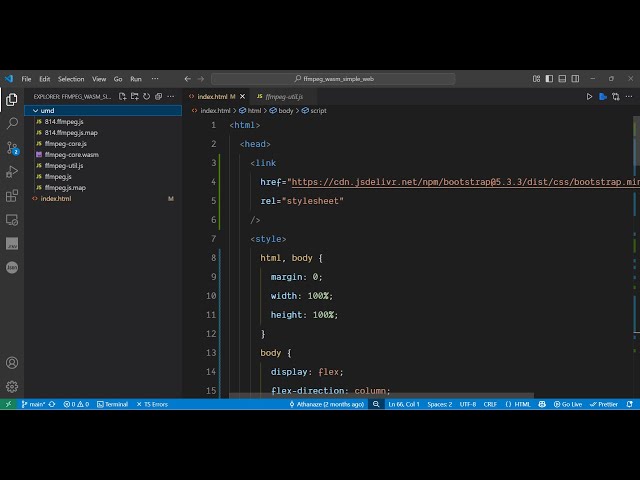Click Customize Layout icon in title bar

tap(536, 78)
